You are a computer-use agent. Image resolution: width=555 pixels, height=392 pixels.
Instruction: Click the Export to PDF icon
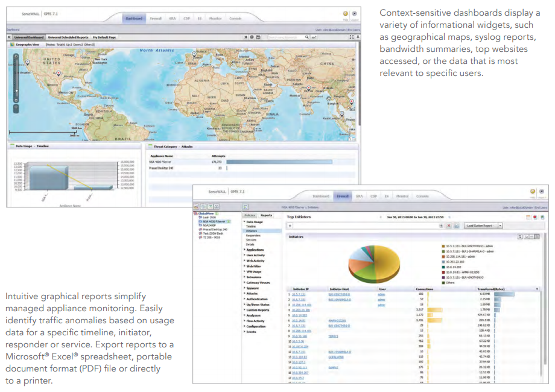535,217
